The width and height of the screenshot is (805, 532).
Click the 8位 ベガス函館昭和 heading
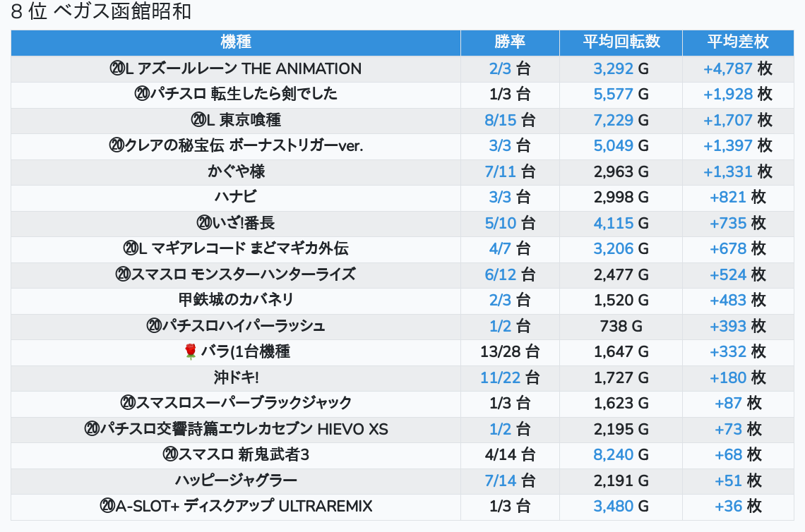(102, 12)
